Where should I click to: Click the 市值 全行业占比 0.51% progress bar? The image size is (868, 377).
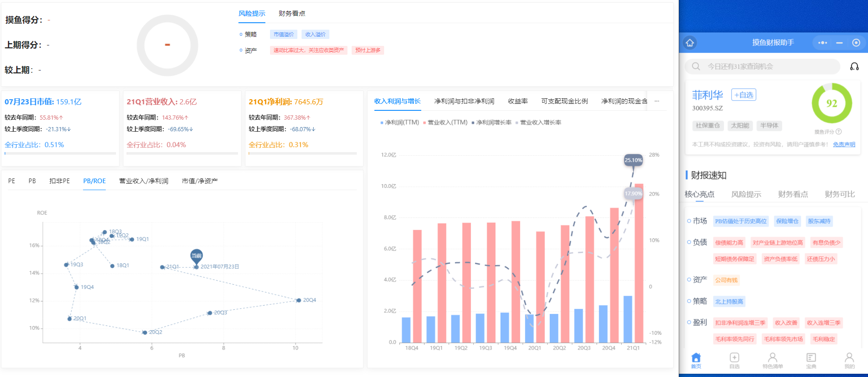pyautogui.click(x=60, y=153)
